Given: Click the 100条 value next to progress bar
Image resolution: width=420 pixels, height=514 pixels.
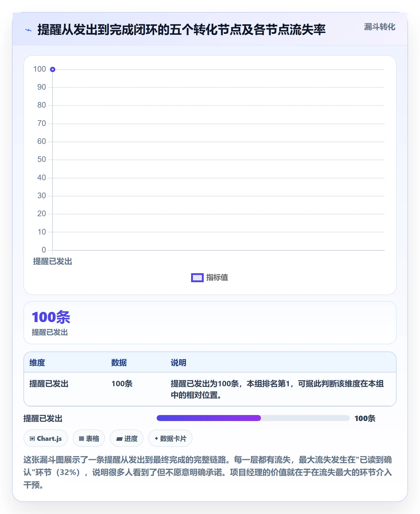Looking at the screenshot, I should click(365, 418).
